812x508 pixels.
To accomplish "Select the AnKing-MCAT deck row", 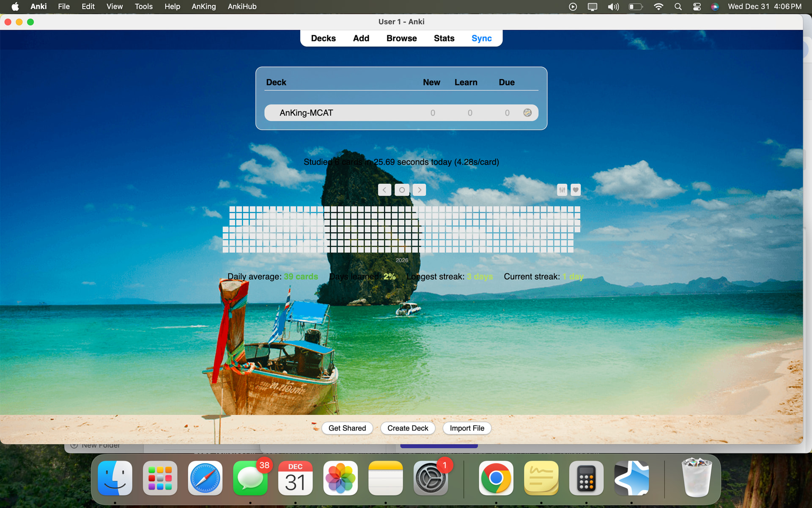I will pos(306,113).
